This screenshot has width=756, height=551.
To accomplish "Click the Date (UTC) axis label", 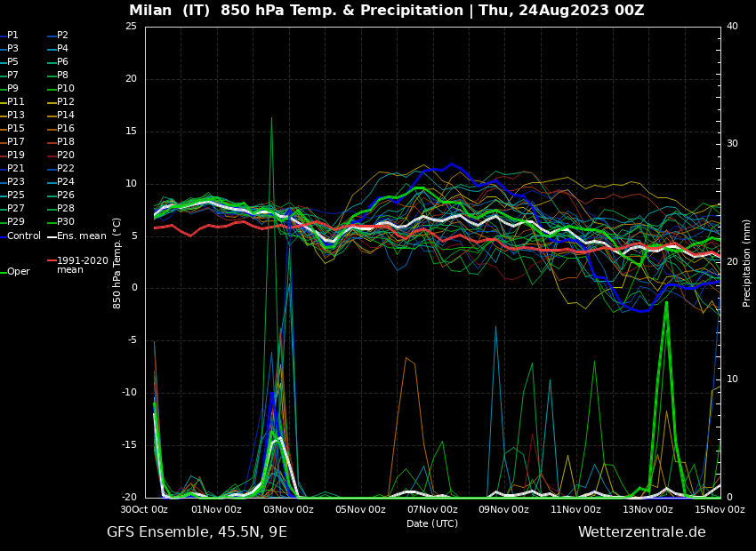I will [432, 523].
